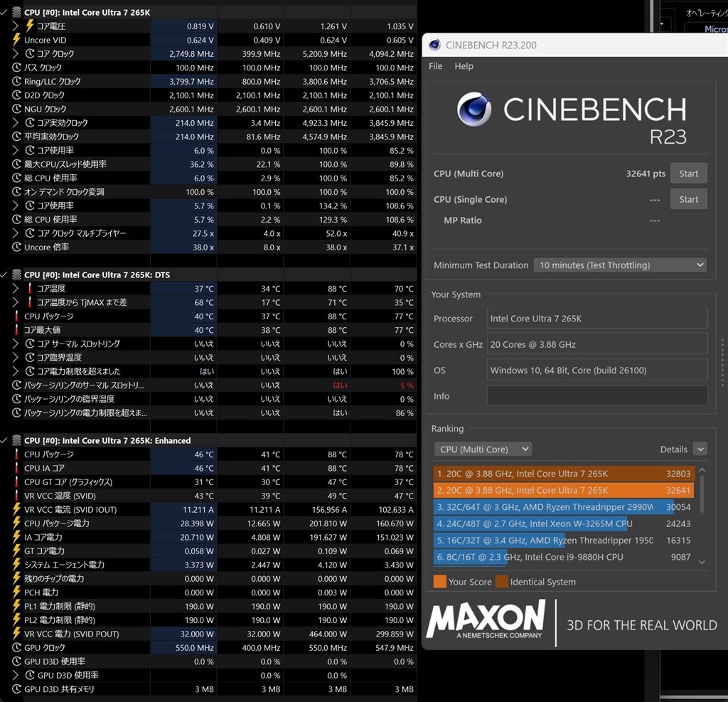Click the ranking list scroll-up arrow
The width and height of the screenshot is (728, 702).
click(702, 470)
